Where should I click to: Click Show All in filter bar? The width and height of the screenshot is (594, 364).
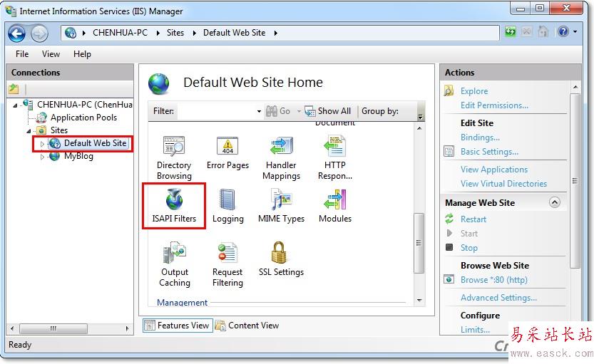[x=328, y=111]
